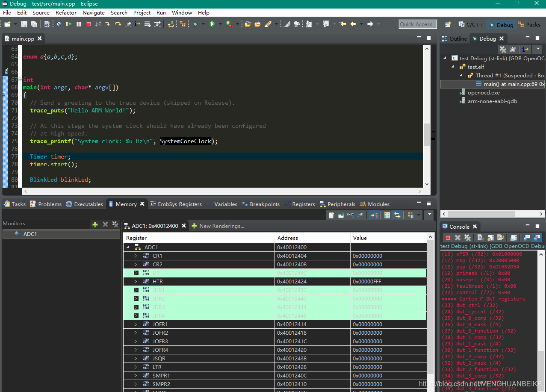Click the Suspend (pause) toolbar icon
Image resolution: width=546 pixels, height=392 pixels.
79,24
